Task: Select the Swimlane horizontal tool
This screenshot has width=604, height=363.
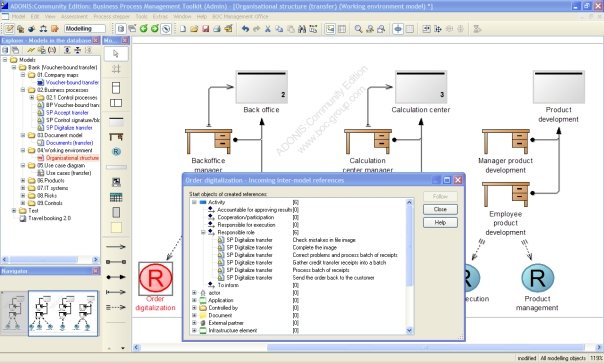Action: 116,103
